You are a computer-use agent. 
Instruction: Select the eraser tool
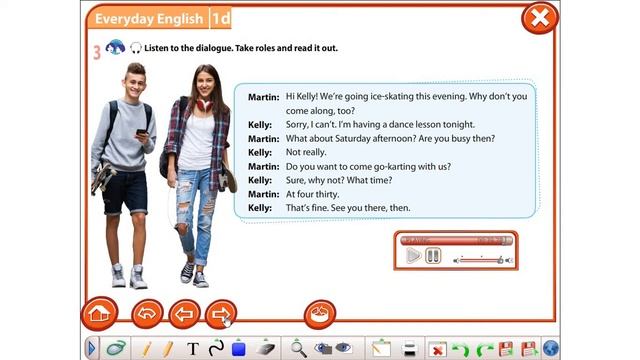click(x=265, y=348)
